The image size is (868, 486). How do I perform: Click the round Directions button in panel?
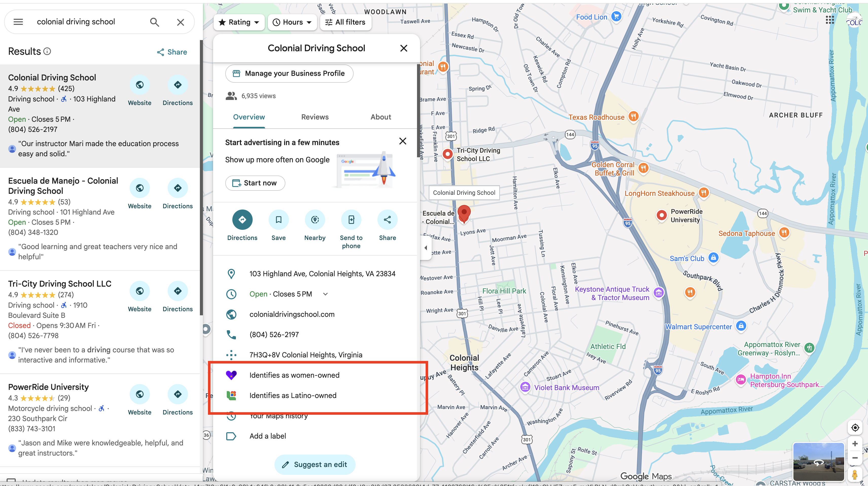(x=242, y=220)
